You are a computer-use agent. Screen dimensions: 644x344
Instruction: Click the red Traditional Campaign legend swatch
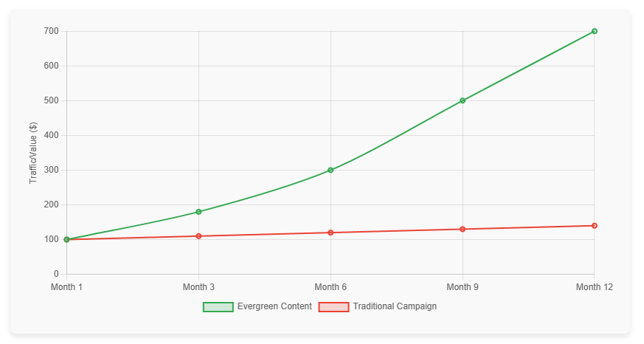(333, 306)
